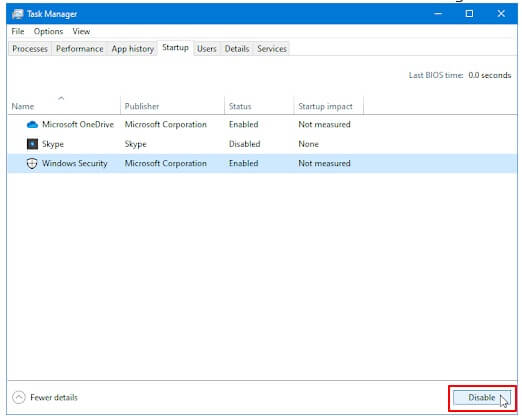Select the Windows Security entry name
Image resolution: width=522 pixels, height=418 pixels.
[x=75, y=164]
